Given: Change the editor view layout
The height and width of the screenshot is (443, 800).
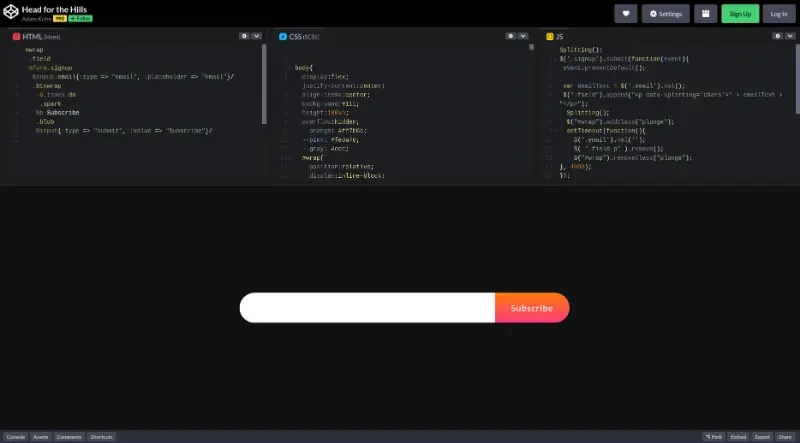Looking at the screenshot, I should 705,14.
